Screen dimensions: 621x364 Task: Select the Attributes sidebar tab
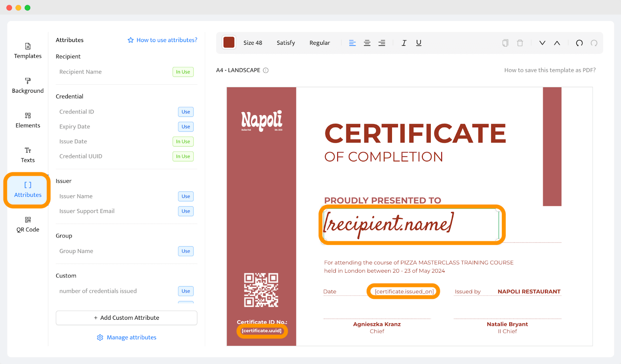point(28,190)
